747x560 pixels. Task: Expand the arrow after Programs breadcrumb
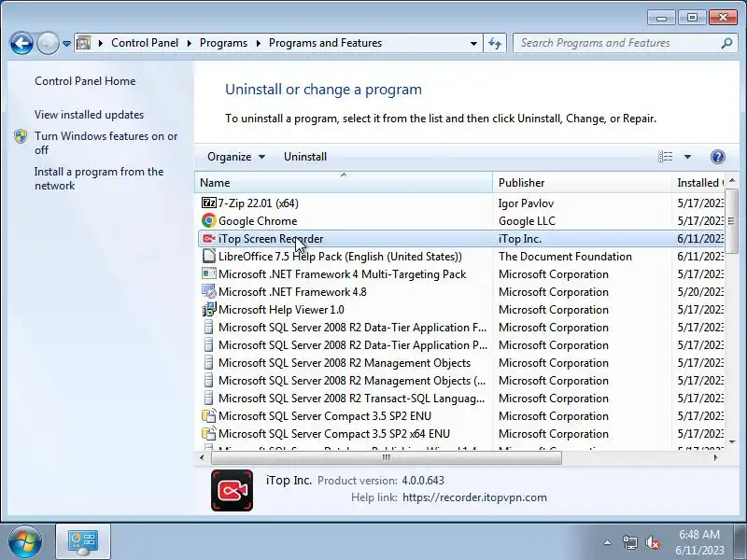[x=259, y=43]
